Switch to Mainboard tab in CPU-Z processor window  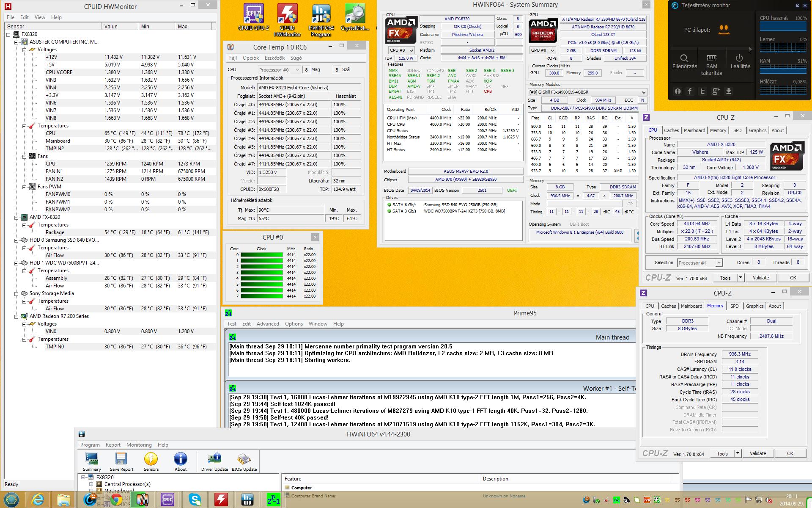pyautogui.click(x=694, y=130)
